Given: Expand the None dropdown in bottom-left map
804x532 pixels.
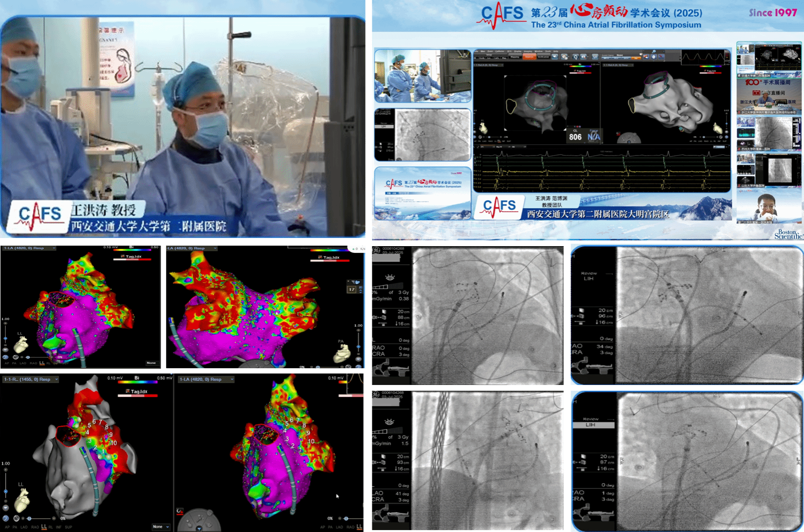Looking at the screenshot, I should 161,526.
